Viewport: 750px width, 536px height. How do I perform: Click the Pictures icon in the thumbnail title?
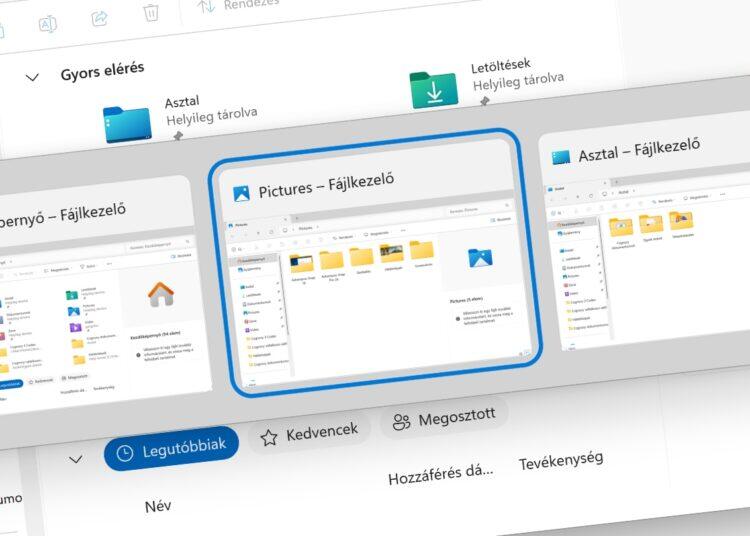coord(242,194)
